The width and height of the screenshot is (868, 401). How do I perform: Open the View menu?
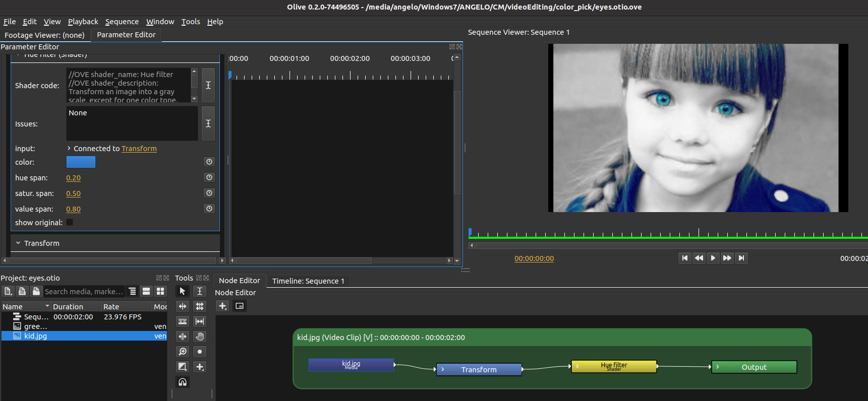tap(52, 22)
